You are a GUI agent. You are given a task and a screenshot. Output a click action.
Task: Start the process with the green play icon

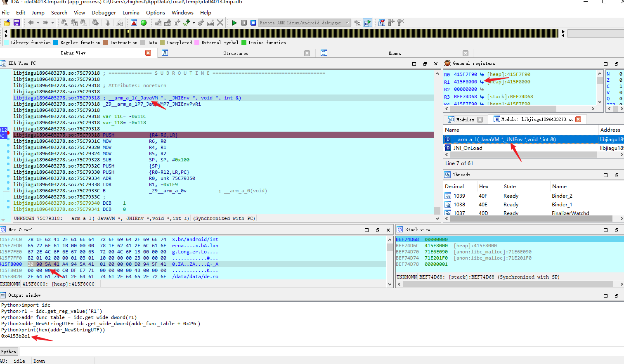pos(234,23)
